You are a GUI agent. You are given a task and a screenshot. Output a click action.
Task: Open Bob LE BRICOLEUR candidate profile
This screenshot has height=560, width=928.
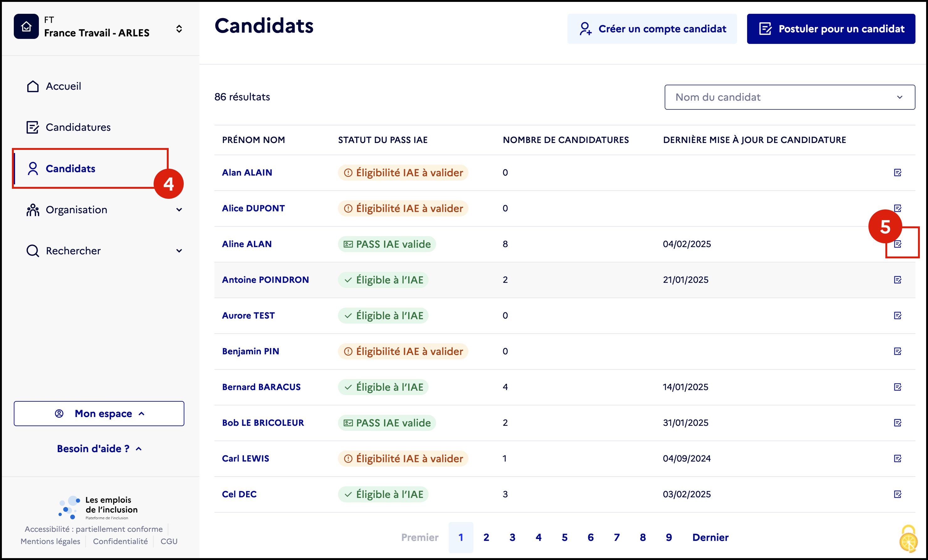pyautogui.click(x=262, y=423)
